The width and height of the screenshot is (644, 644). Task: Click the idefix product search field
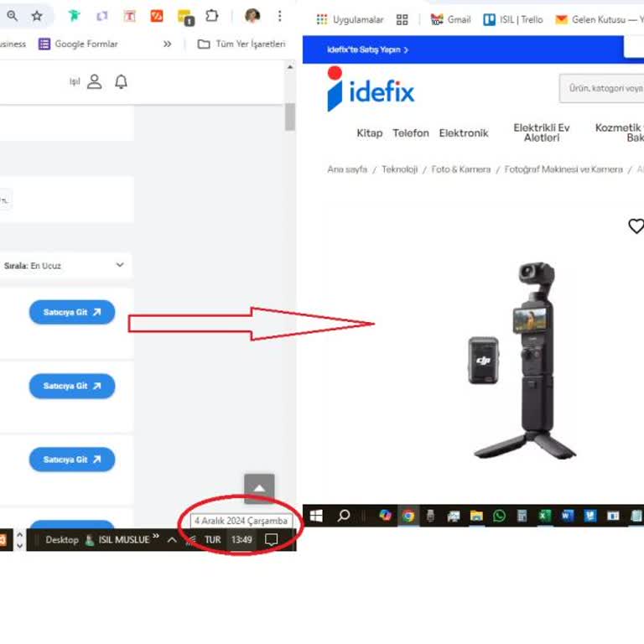pos(601,88)
